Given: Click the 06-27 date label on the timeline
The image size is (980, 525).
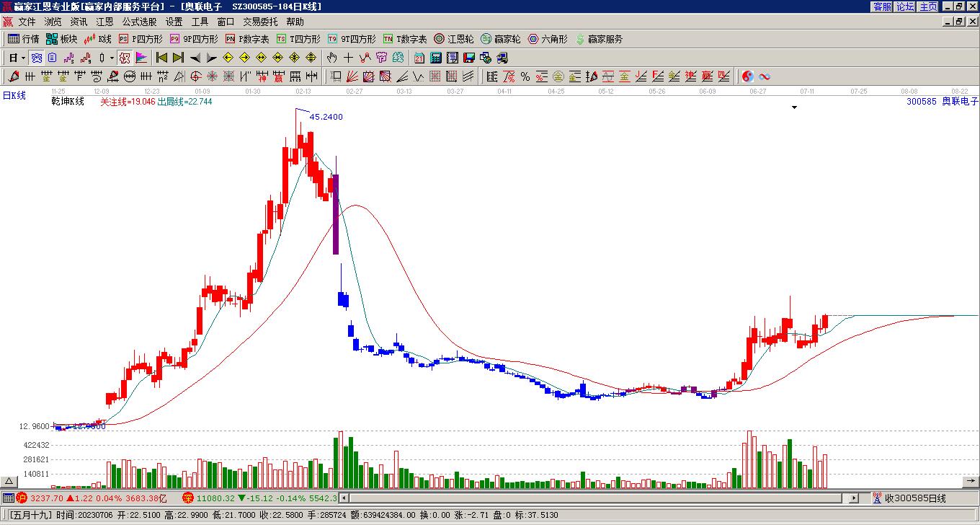Looking at the screenshot, I should (x=757, y=92).
